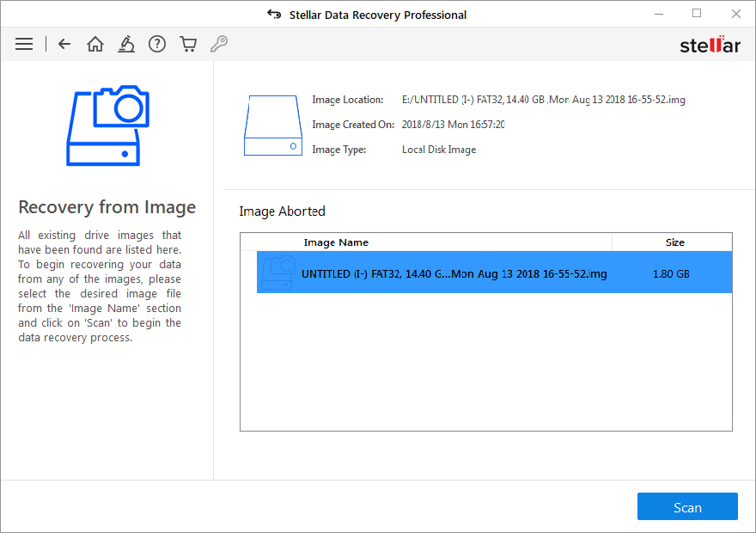
Task: Open the activation key icon
Action: point(219,45)
